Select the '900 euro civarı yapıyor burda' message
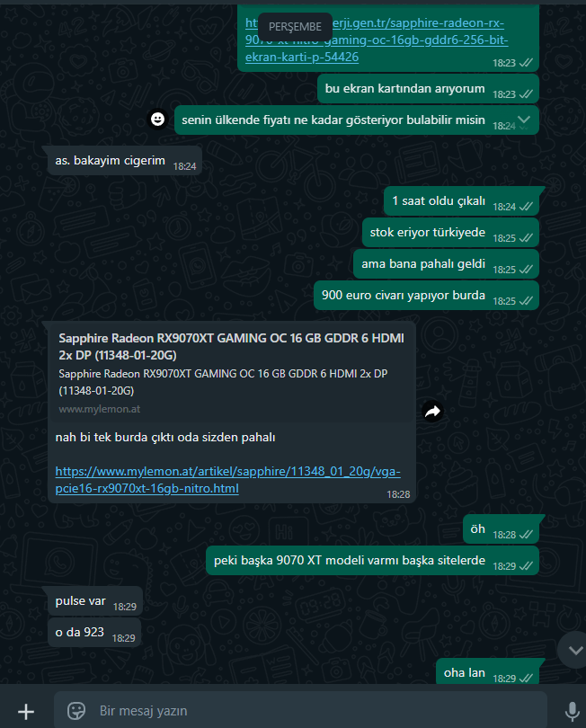 426,296
